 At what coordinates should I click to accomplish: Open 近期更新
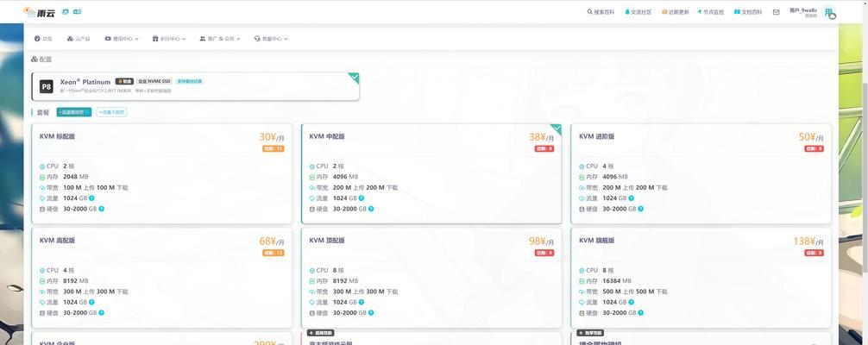point(676,12)
